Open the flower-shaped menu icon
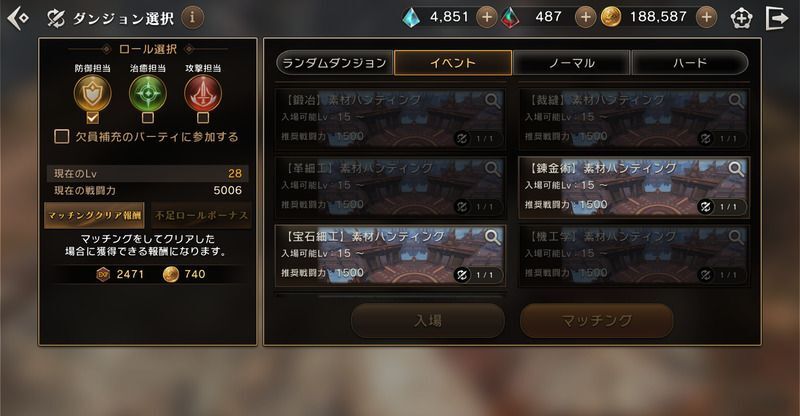The image size is (800, 416). [x=741, y=18]
